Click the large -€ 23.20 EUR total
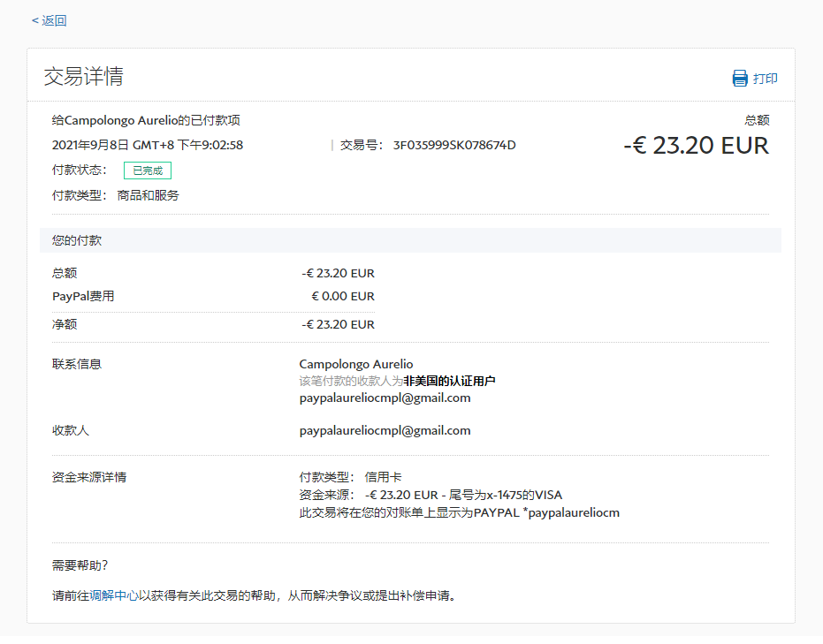 (x=696, y=146)
